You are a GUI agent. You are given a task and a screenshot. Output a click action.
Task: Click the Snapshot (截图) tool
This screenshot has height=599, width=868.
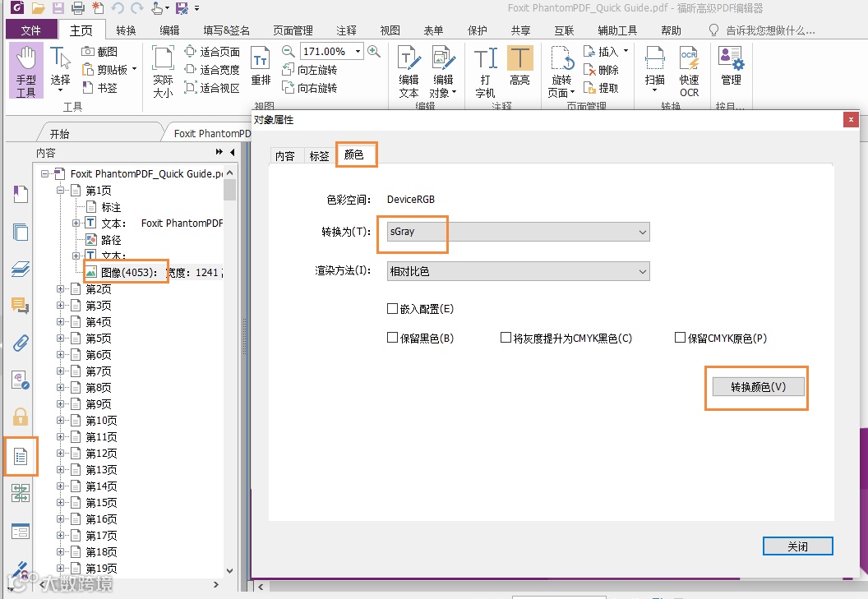pyautogui.click(x=99, y=52)
